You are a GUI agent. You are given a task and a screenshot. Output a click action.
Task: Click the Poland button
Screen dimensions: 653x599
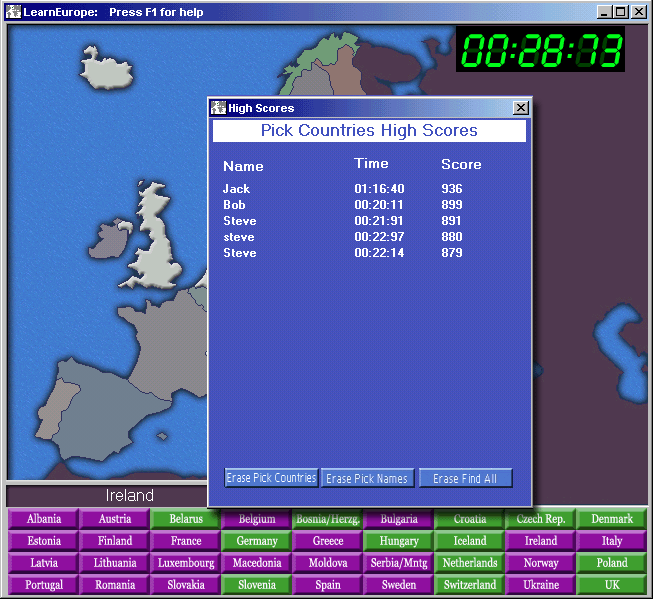pyautogui.click(x=612, y=563)
